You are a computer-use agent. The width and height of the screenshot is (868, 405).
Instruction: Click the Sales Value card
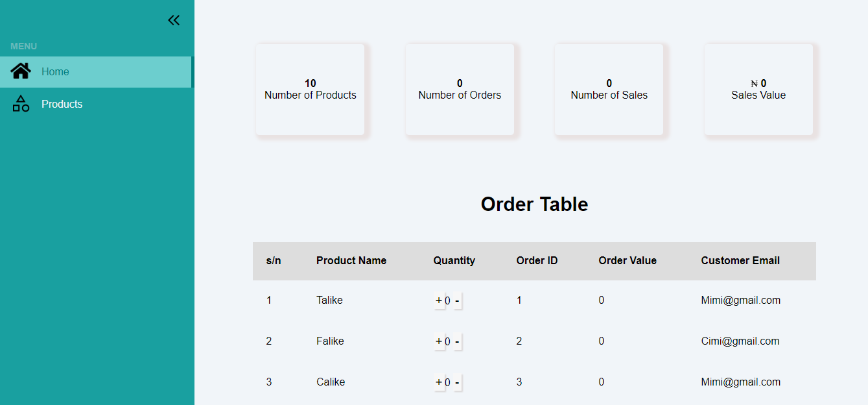coord(758,90)
